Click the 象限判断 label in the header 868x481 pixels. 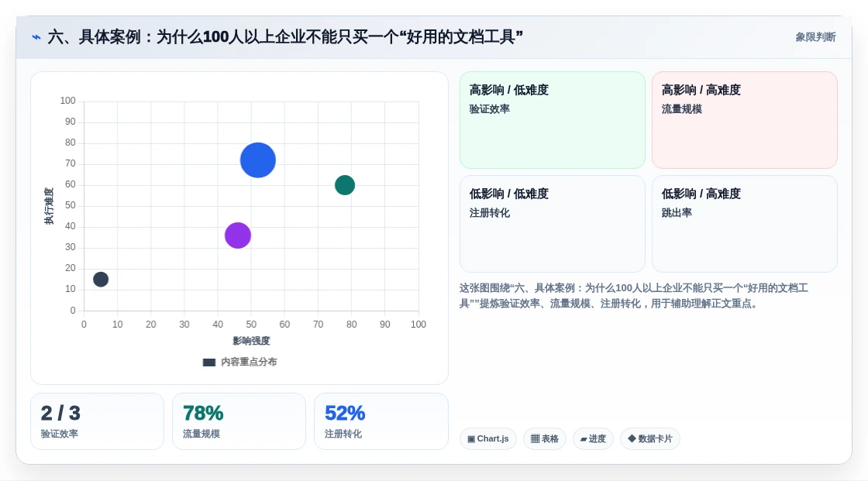[x=815, y=37]
